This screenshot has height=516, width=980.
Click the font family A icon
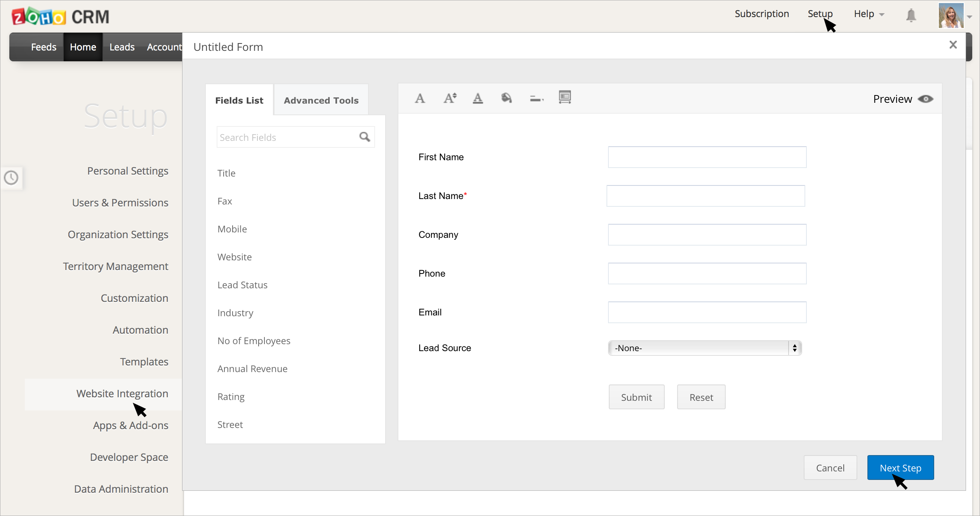tap(420, 99)
